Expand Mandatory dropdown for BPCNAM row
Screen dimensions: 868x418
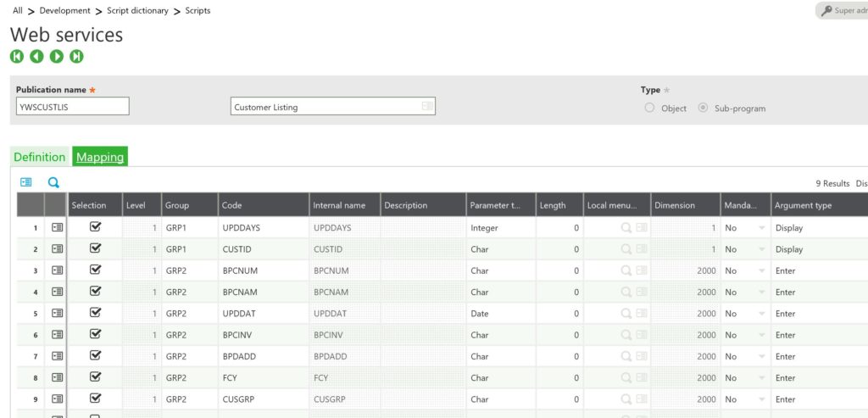pos(761,292)
